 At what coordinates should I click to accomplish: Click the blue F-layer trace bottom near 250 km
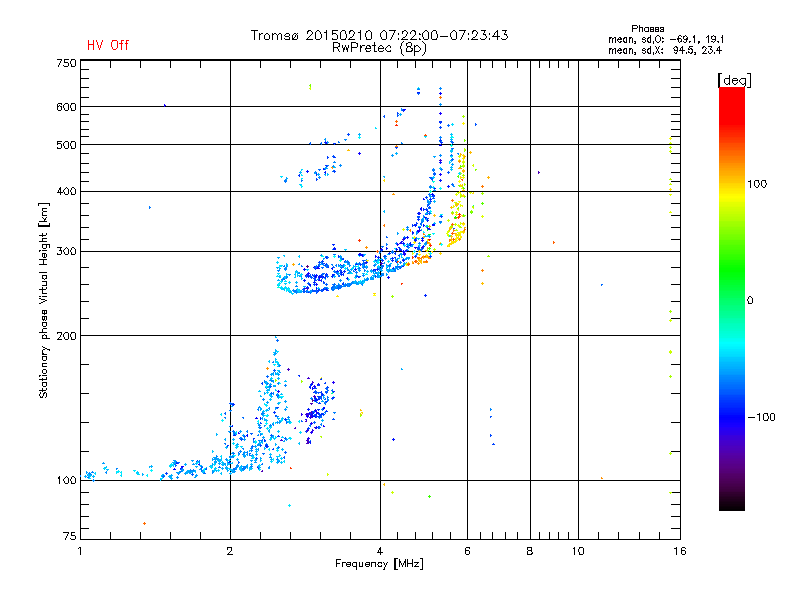[327, 287]
